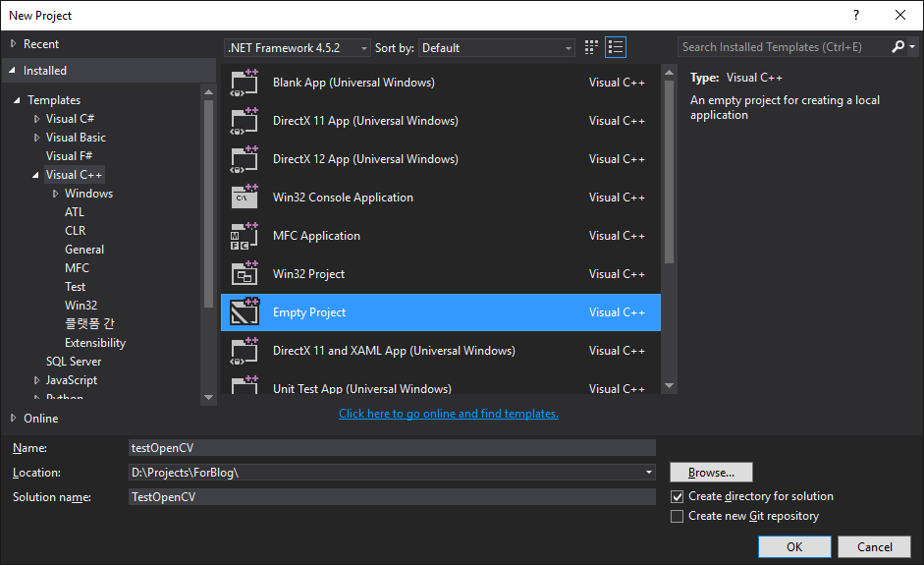Click the Search Installed Templates box
Viewport: 924px width, 565px height.
click(x=784, y=46)
